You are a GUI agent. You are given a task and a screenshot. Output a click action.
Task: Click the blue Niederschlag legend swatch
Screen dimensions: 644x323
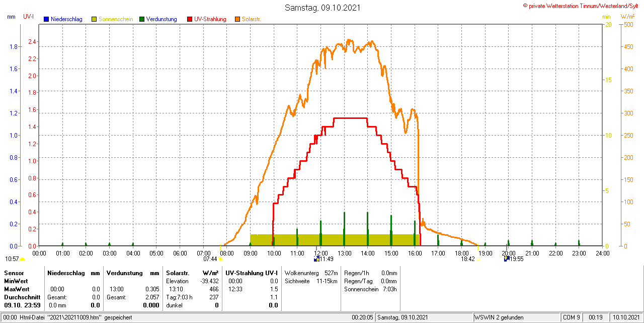[x=46, y=19]
